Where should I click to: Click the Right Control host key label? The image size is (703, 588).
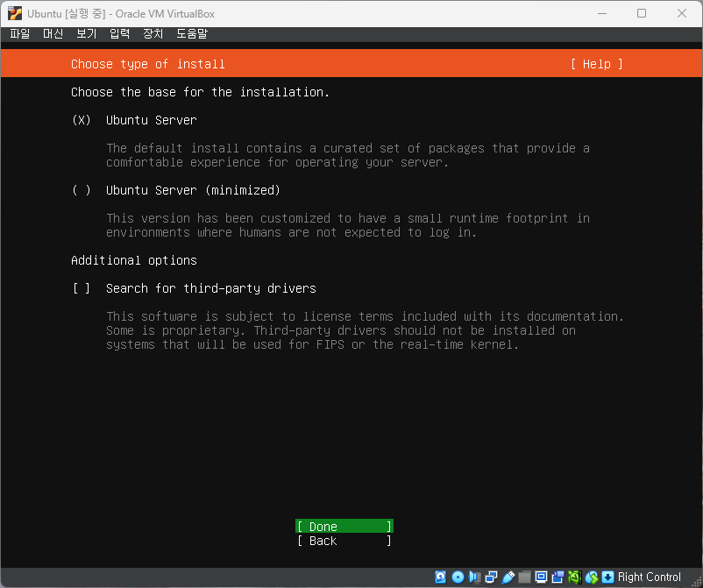point(649,577)
